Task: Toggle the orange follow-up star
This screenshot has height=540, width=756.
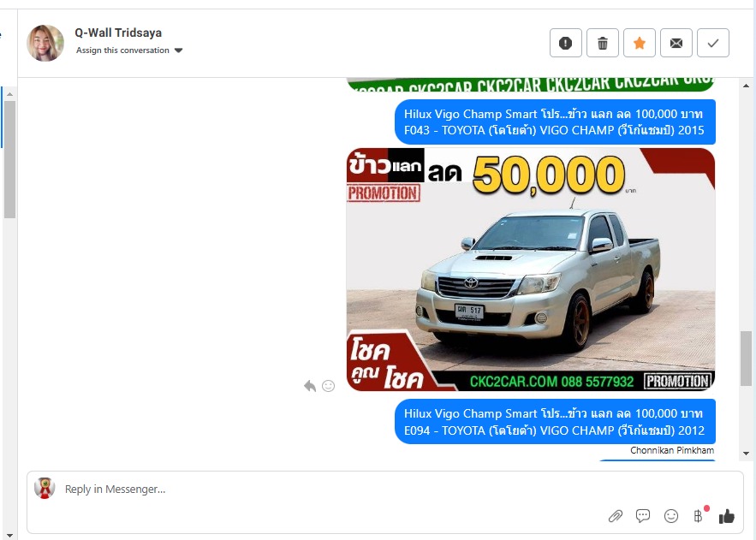Action: click(640, 44)
